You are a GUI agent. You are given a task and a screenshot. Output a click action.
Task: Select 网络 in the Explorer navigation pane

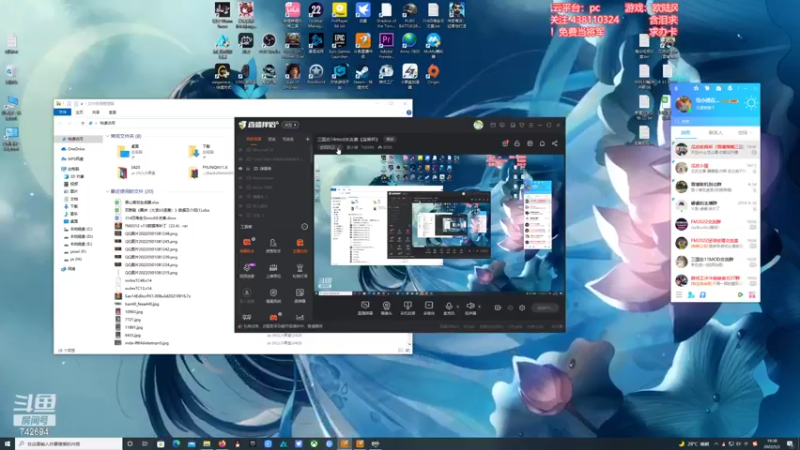point(68,269)
